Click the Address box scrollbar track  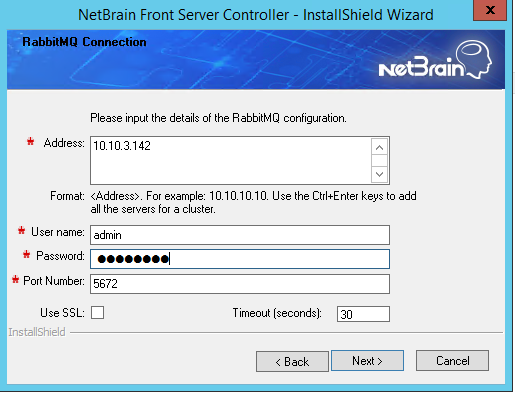379,161
